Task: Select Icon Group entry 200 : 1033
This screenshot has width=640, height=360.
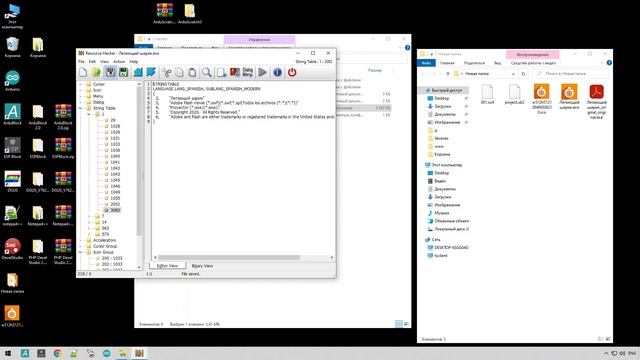Action: [x=112, y=258]
